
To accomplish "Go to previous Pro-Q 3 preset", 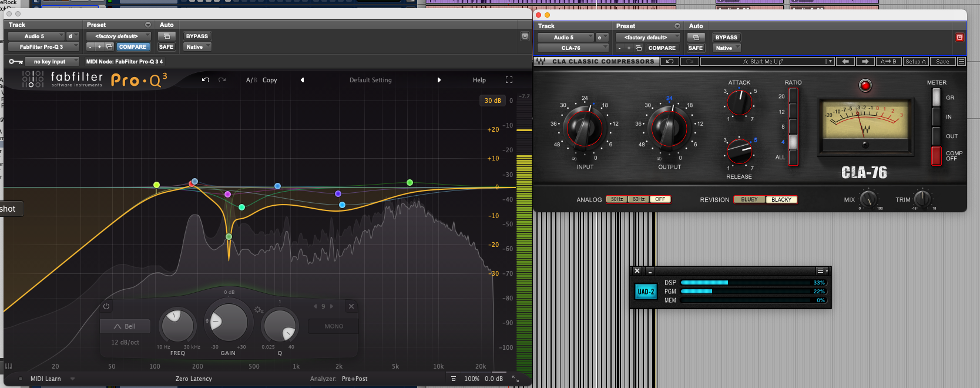I will pos(303,80).
